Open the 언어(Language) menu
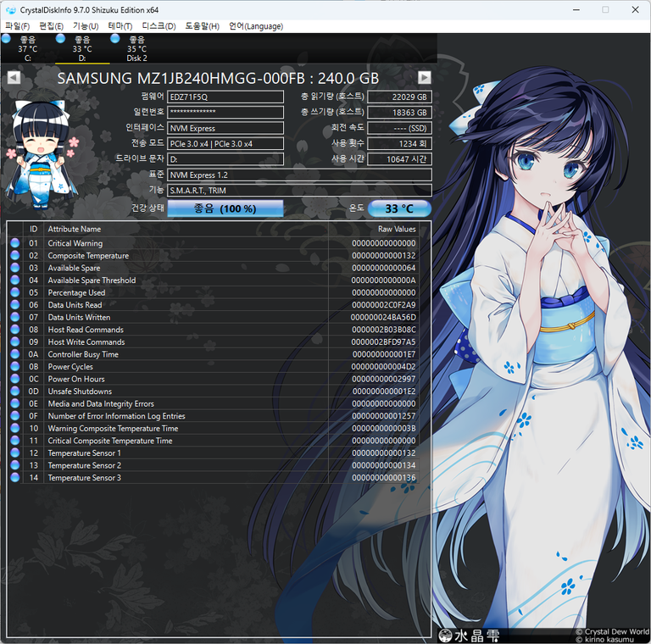Viewport: 651px width, 644px height. (256, 26)
